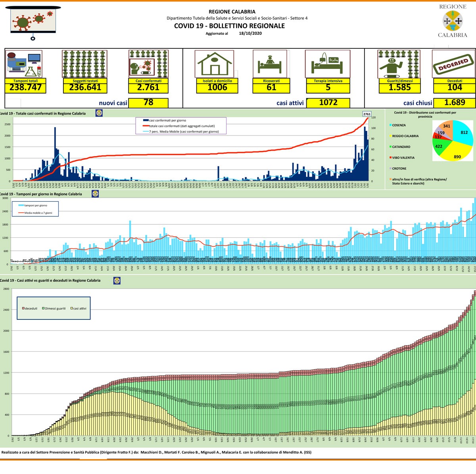476x474 pixels.
Task: Click the nuovi casi value 78
Action: point(148,103)
